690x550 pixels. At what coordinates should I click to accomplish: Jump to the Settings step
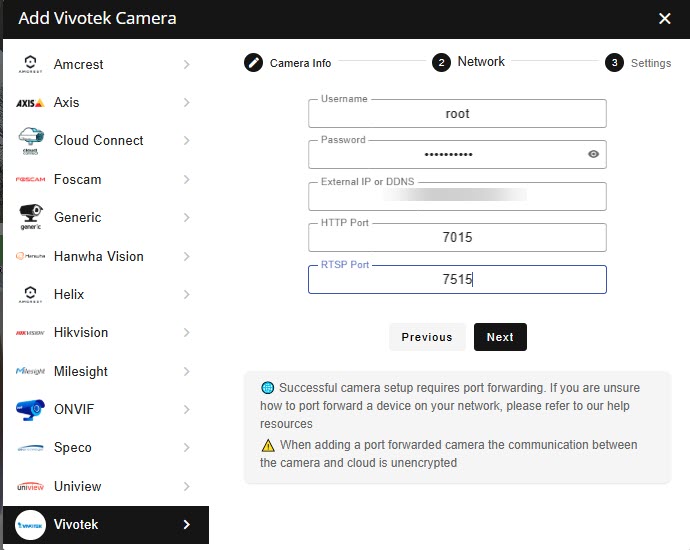(x=638, y=63)
